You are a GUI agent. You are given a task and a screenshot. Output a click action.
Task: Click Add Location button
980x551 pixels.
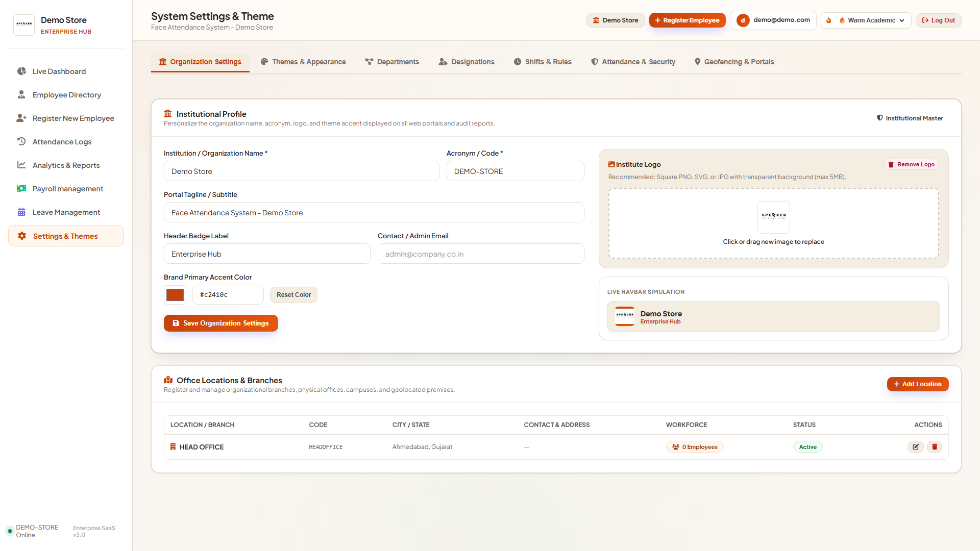pos(918,384)
